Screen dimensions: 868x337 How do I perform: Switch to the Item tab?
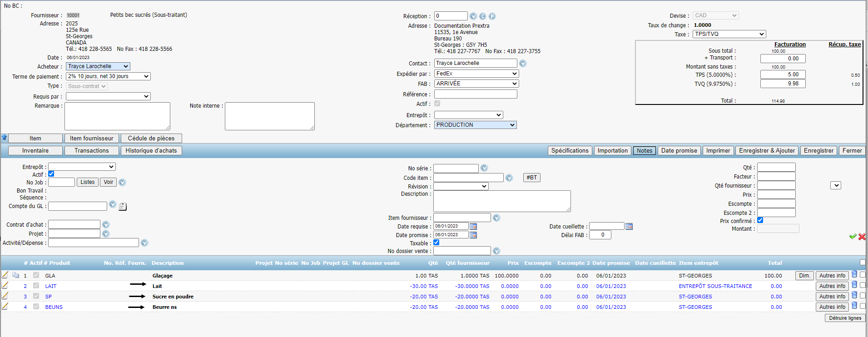35,139
